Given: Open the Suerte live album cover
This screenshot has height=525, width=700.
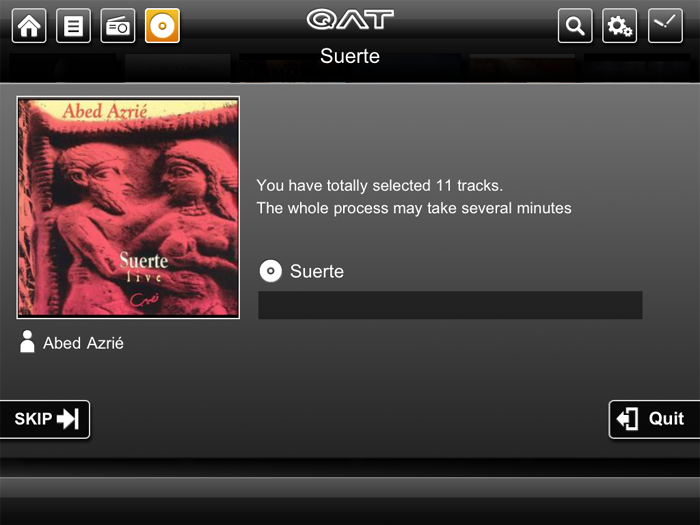Looking at the screenshot, I should click(x=128, y=207).
